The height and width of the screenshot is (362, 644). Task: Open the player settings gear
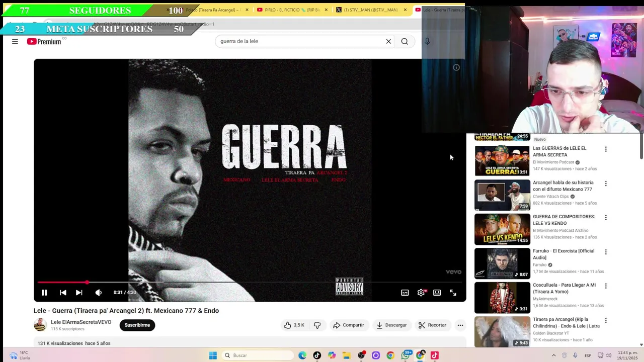421,292
